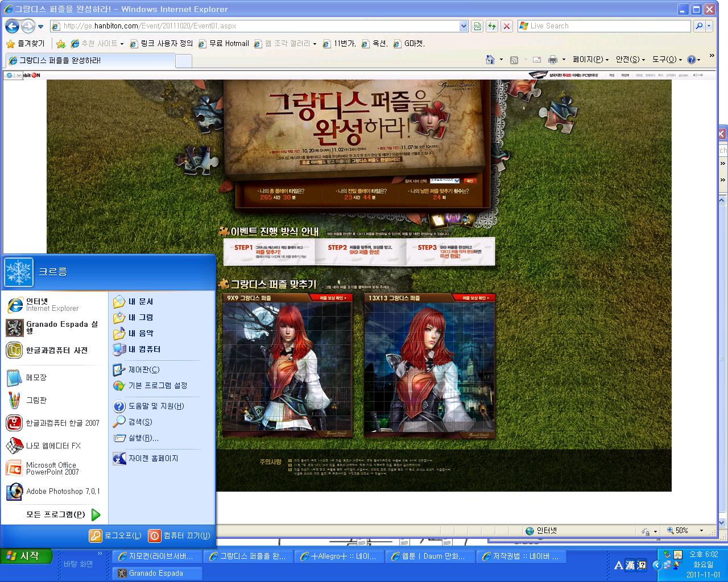Stop loading the page
This screenshot has width=728, height=582.
507,26
